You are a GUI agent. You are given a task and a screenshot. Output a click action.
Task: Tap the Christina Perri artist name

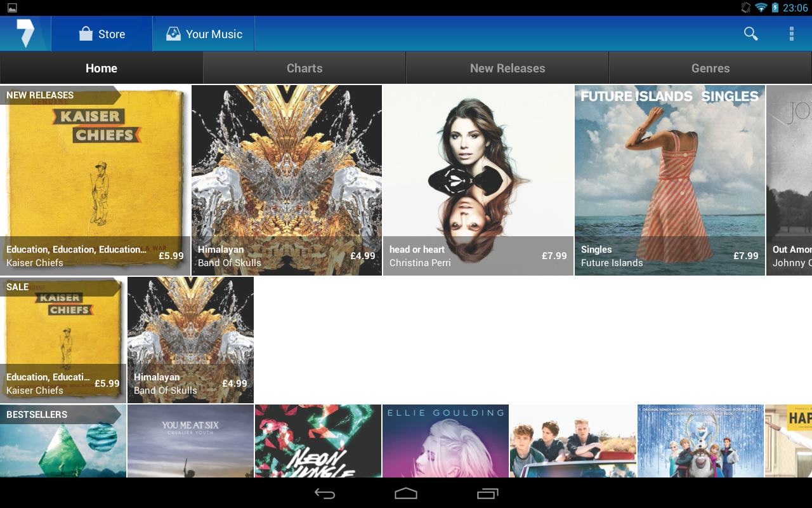click(x=420, y=263)
